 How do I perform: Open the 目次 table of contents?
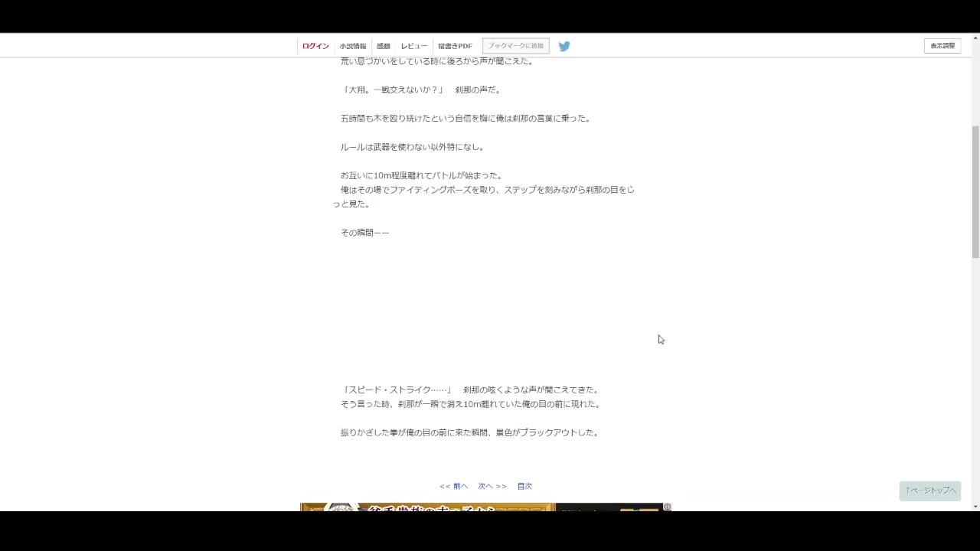(x=524, y=485)
